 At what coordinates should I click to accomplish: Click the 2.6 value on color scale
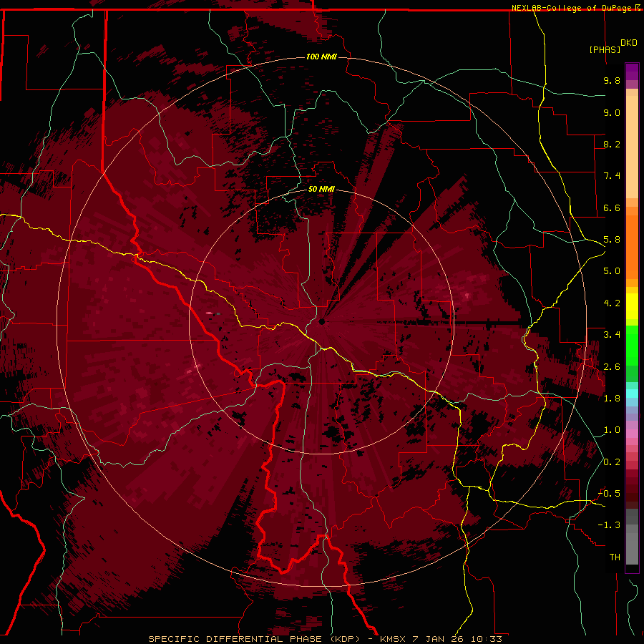[x=612, y=367]
